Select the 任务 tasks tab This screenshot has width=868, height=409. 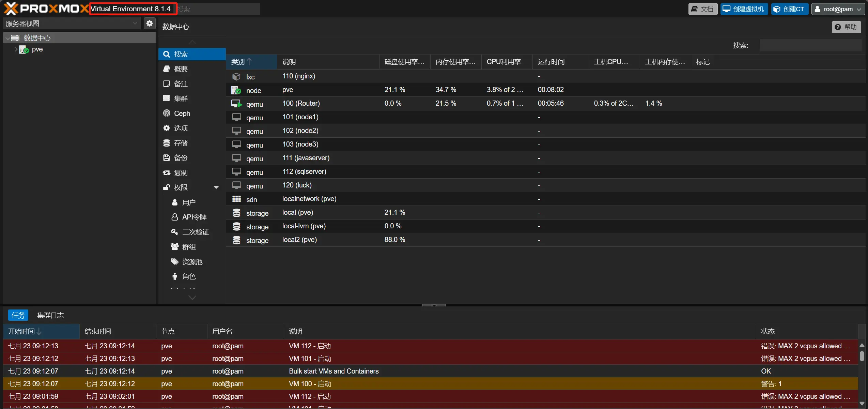[18, 315]
